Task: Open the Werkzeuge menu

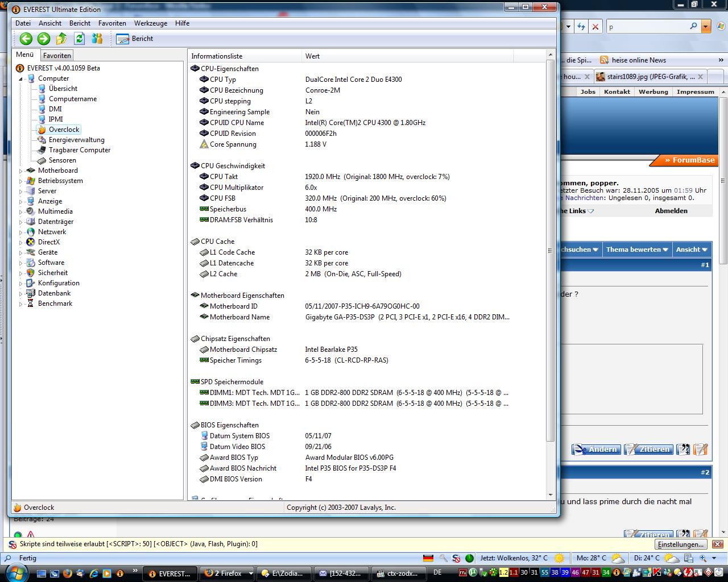Action: coord(151,23)
